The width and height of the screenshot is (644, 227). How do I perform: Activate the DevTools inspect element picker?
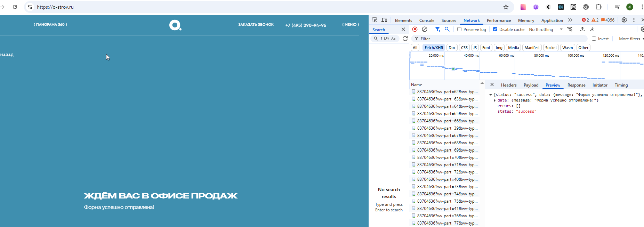pos(375,20)
